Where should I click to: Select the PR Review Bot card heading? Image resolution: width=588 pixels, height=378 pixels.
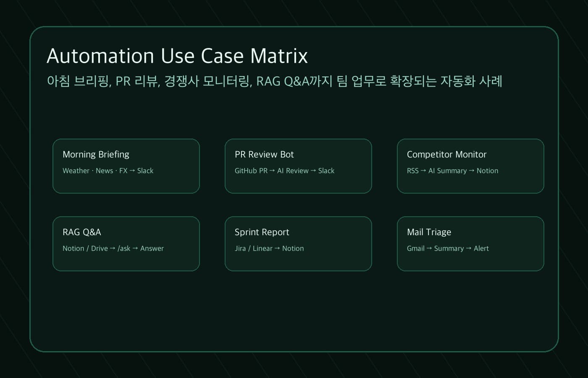tap(264, 155)
